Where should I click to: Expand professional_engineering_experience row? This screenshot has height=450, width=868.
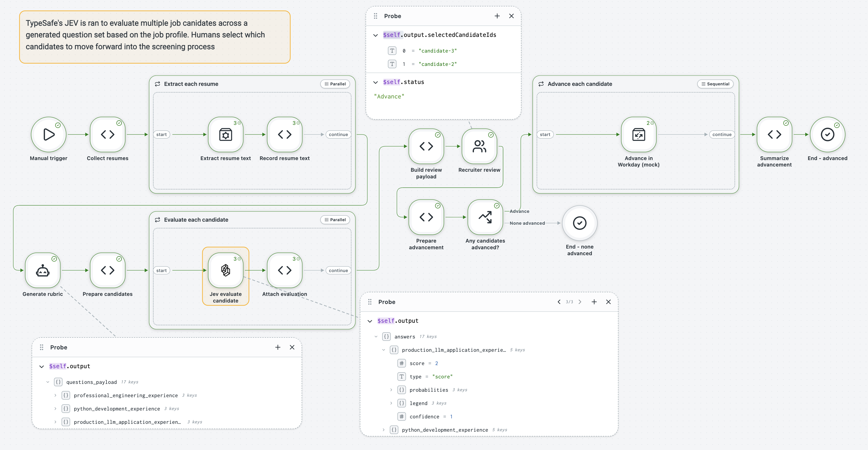coord(56,395)
